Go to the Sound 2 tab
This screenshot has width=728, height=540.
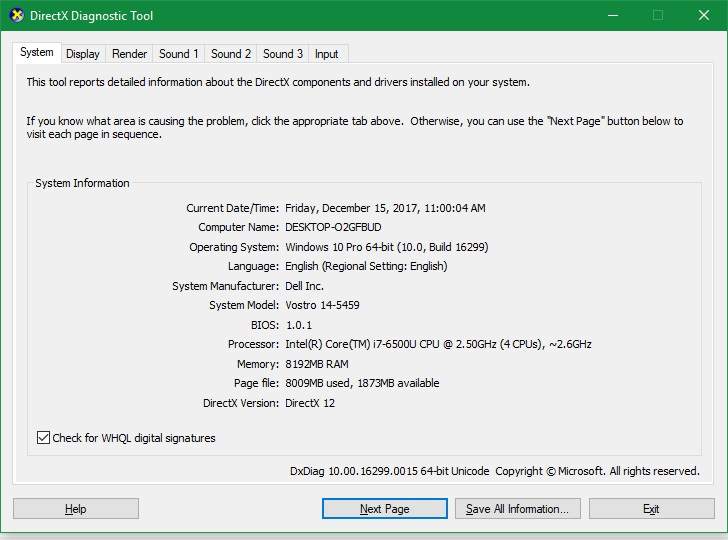click(231, 54)
